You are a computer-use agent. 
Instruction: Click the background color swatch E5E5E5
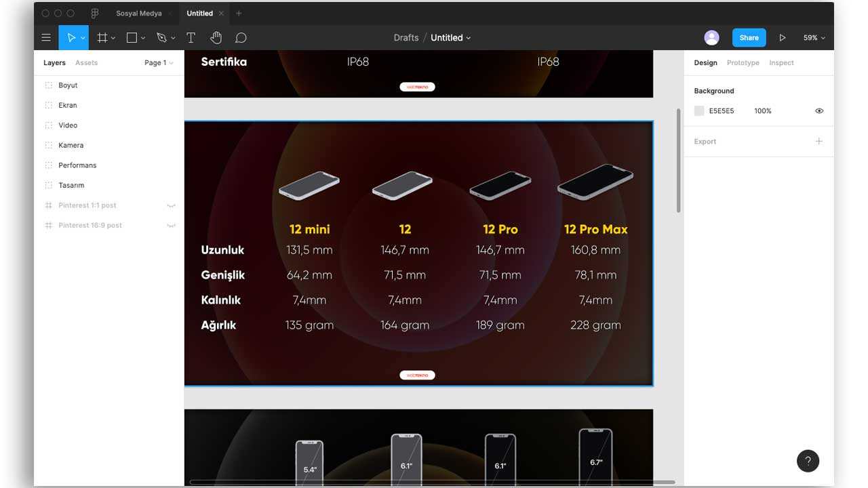(699, 110)
